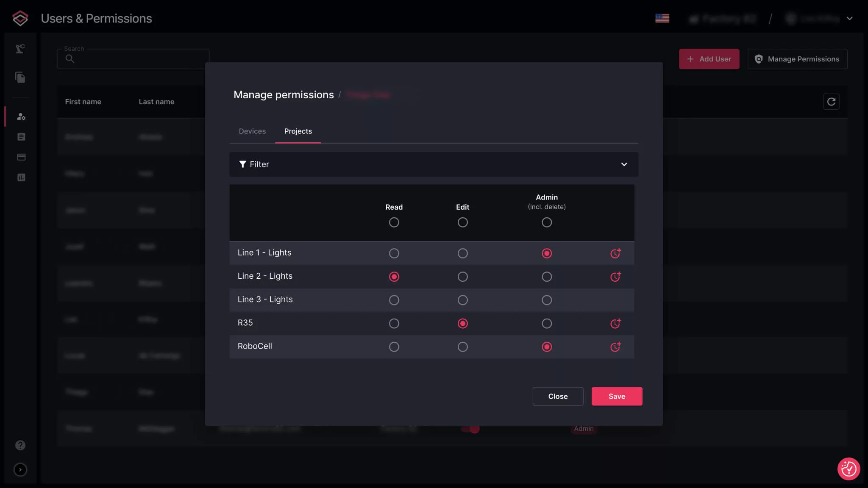The width and height of the screenshot is (868, 488).
Task: Click the robot arm sidebar icon
Action: point(20,49)
